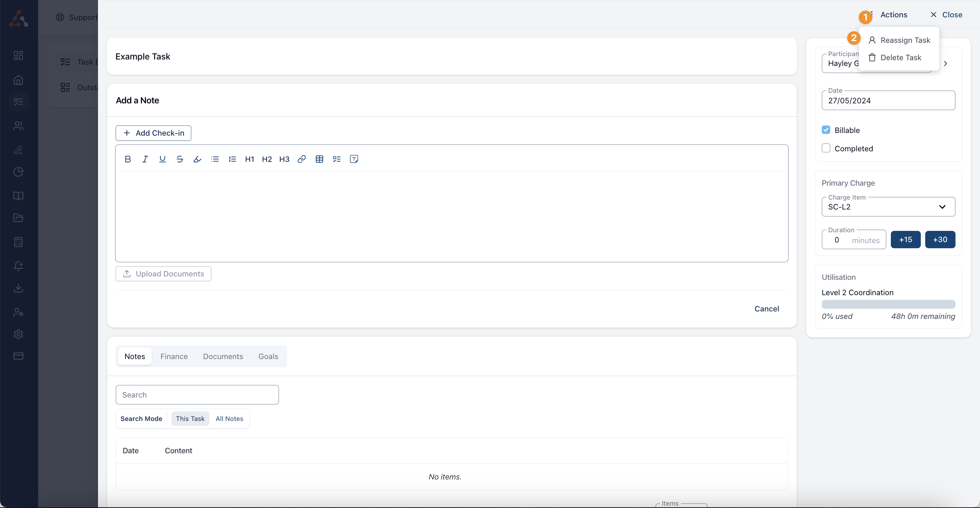Open tasks list icon in sidebar
The image size is (980, 508).
click(x=18, y=102)
